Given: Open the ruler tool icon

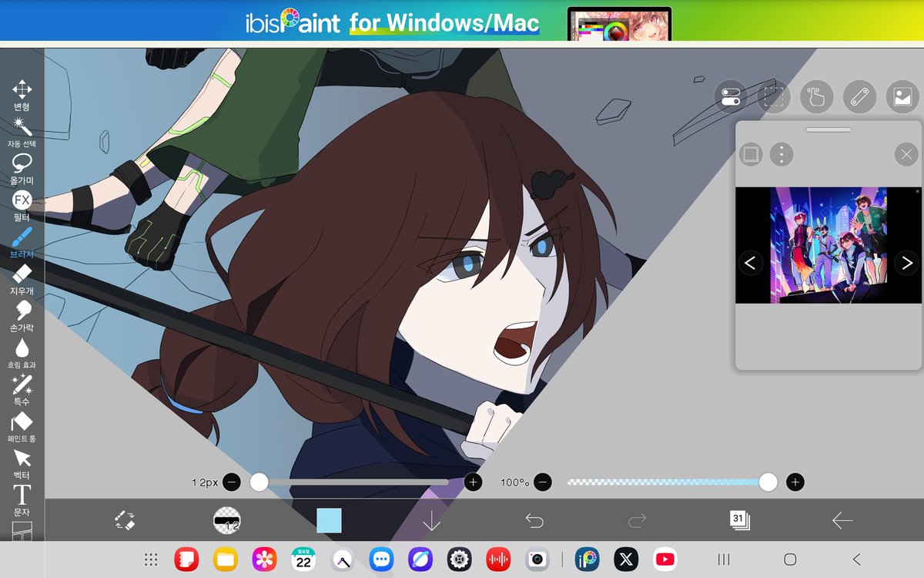Looking at the screenshot, I should click(860, 96).
